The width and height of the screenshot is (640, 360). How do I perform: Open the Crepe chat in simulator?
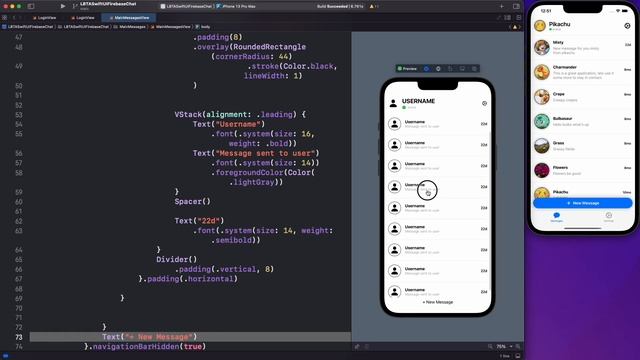[582, 97]
